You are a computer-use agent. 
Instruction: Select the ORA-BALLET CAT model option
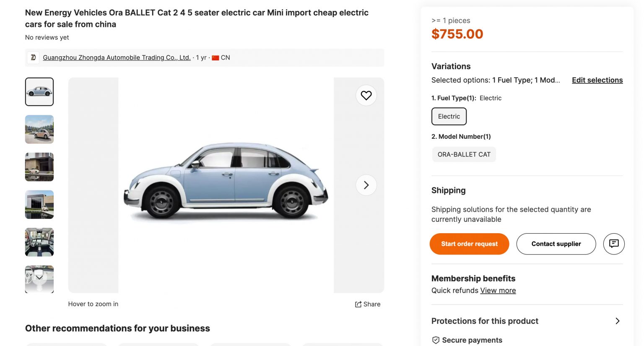click(x=464, y=154)
